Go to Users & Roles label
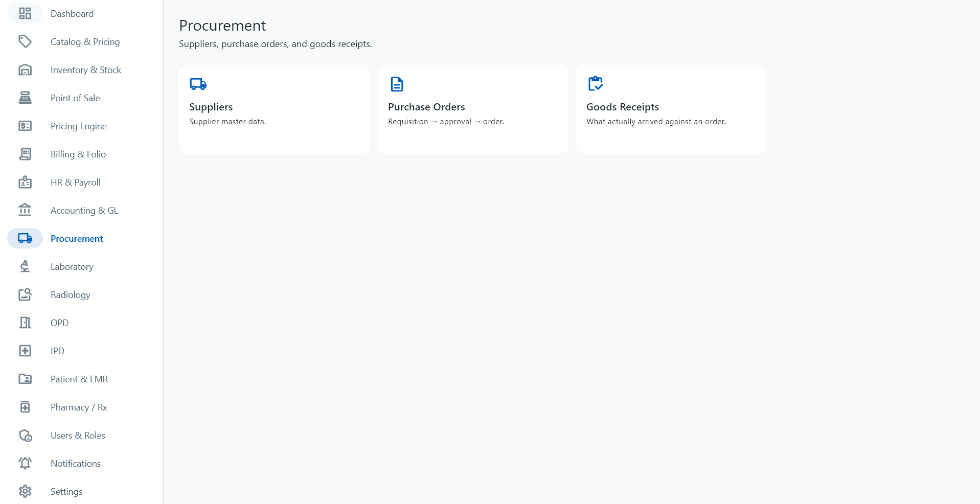The width and height of the screenshot is (980, 504). (78, 436)
